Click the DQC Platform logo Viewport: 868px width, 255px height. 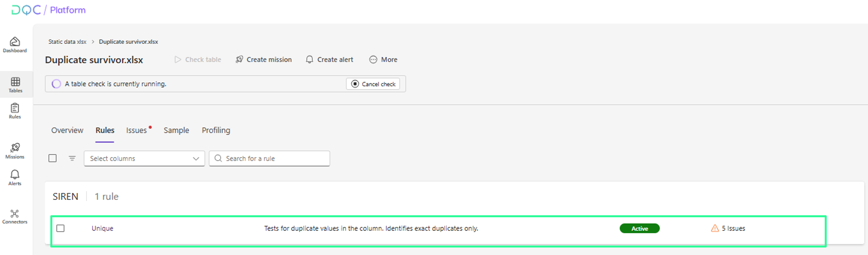48,10
